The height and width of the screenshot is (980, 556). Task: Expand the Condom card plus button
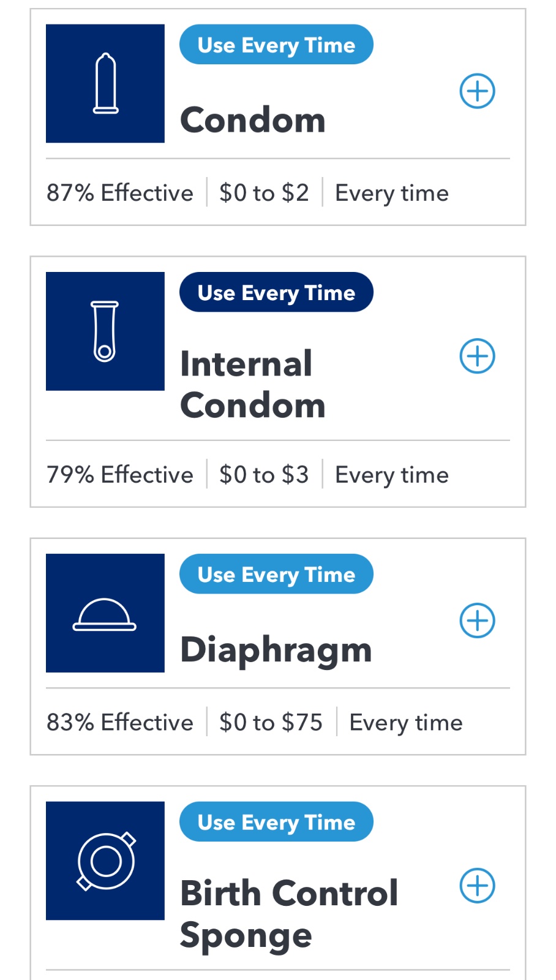pos(478,91)
